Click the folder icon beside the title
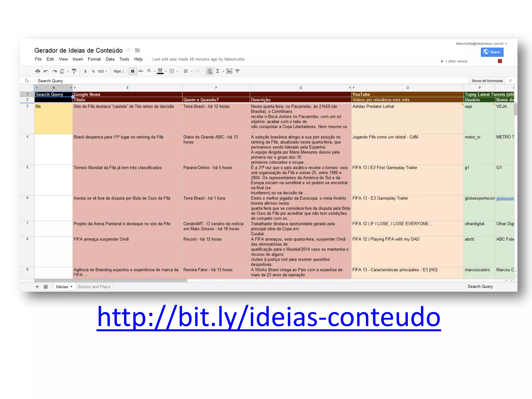532x399 pixels. tap(137, 50)
